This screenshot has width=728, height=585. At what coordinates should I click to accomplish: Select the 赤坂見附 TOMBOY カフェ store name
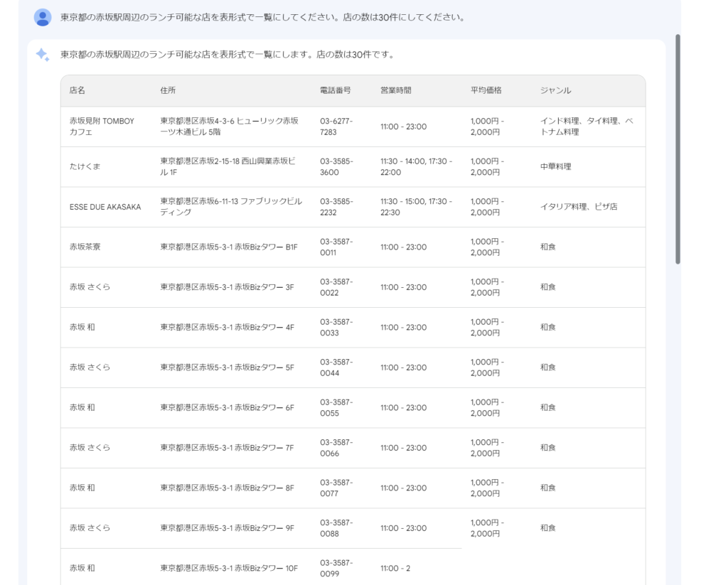pos(102,127)
